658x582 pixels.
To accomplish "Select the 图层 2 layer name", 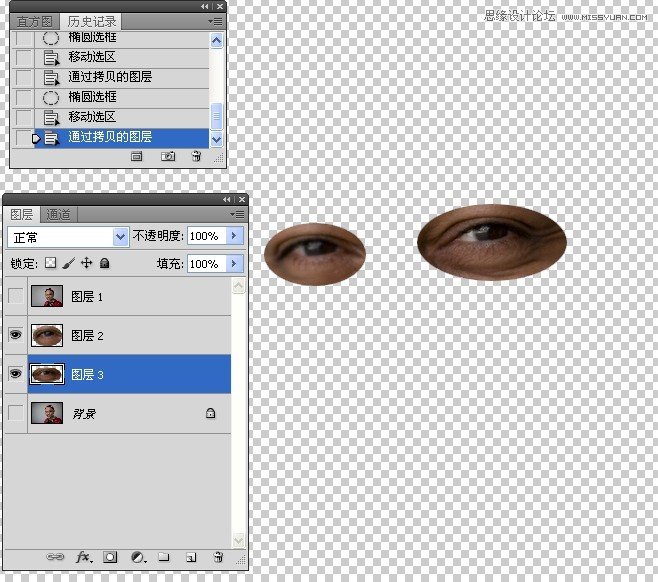I will [87, 335].
